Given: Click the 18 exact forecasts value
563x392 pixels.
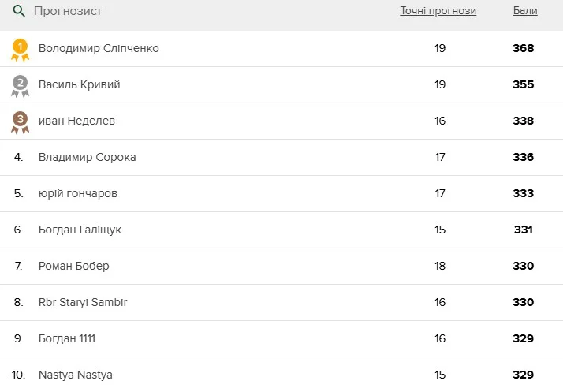Looking at the screenshot, I should [x=440, y=266].
